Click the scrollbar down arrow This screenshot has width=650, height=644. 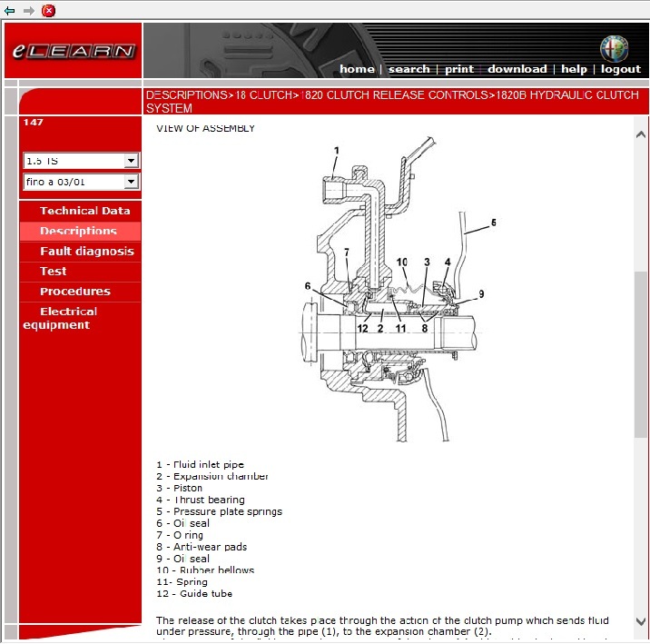pos(640,621)
